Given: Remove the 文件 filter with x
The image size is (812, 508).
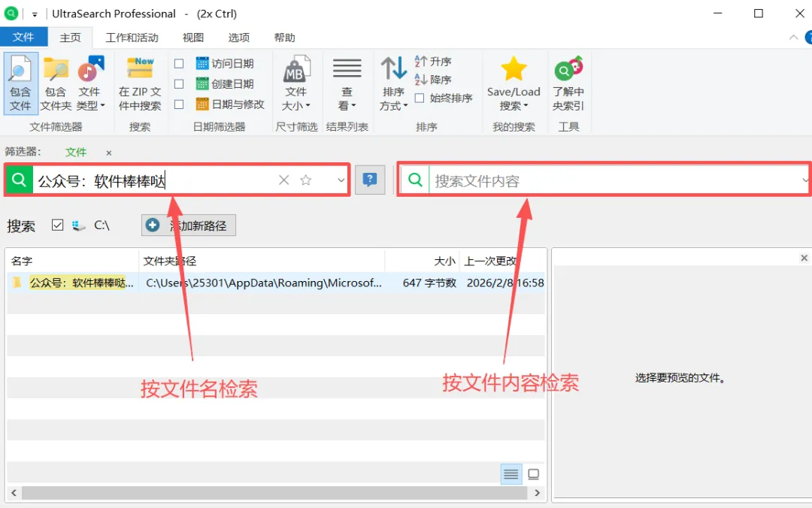Looking at the screenshot, I should click(x=109, y=153).
